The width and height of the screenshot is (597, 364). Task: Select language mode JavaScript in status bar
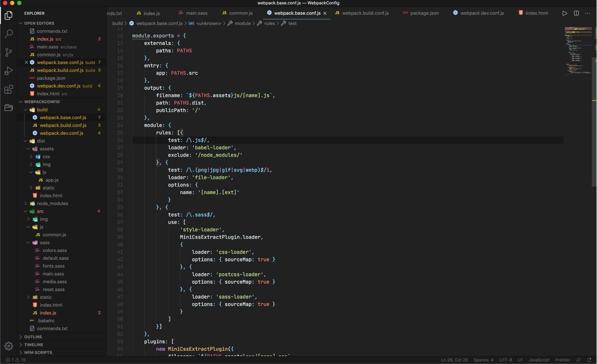click(539, 360)
